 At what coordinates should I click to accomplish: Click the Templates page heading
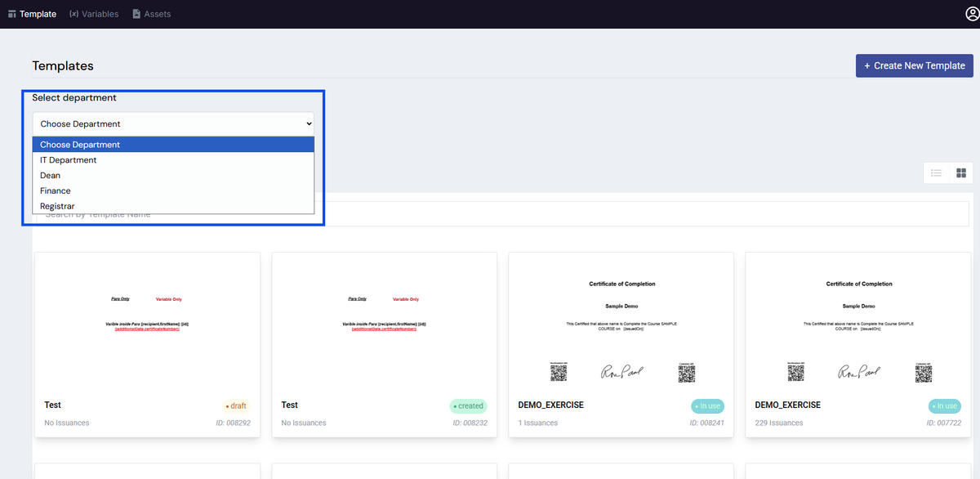(63, 66)
